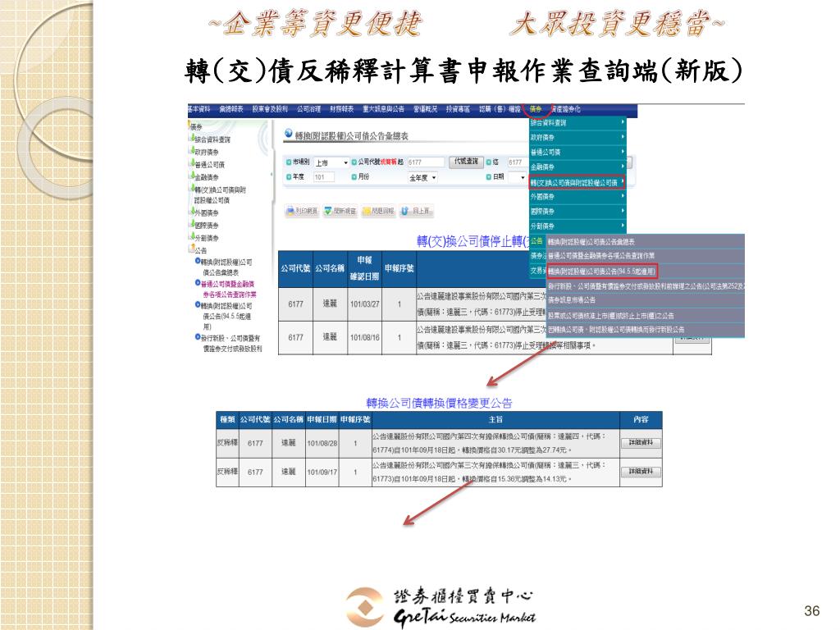Open the 債券 top menu
This screenshot has height=630, width=840.
point(536,109)
